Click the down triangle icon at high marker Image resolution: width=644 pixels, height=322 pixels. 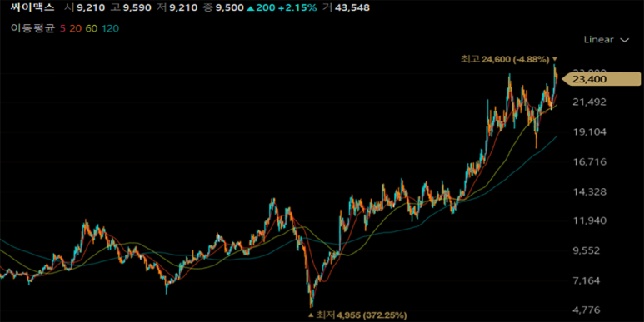(555, 59)
